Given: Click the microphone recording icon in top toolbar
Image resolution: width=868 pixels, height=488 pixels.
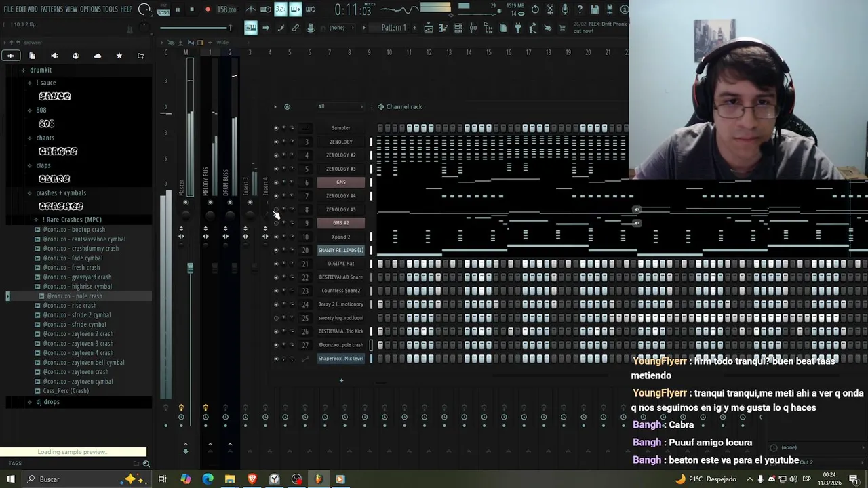Looking at the screenshot, I should [565, 9].
